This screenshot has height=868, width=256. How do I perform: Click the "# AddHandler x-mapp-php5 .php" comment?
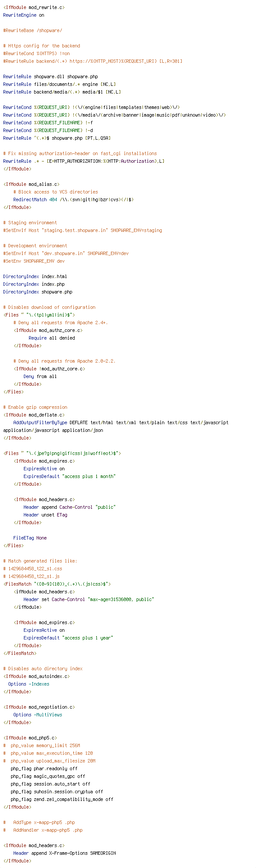[43, 830]
